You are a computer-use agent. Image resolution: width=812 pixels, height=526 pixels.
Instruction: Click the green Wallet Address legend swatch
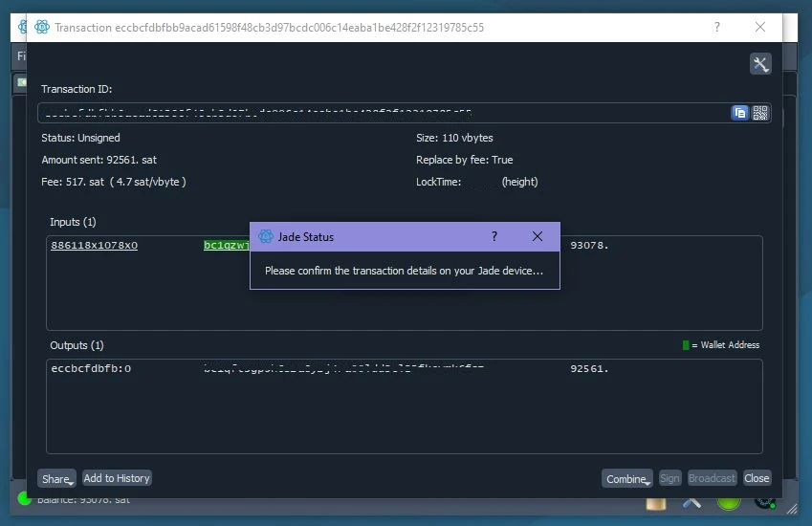686,345
